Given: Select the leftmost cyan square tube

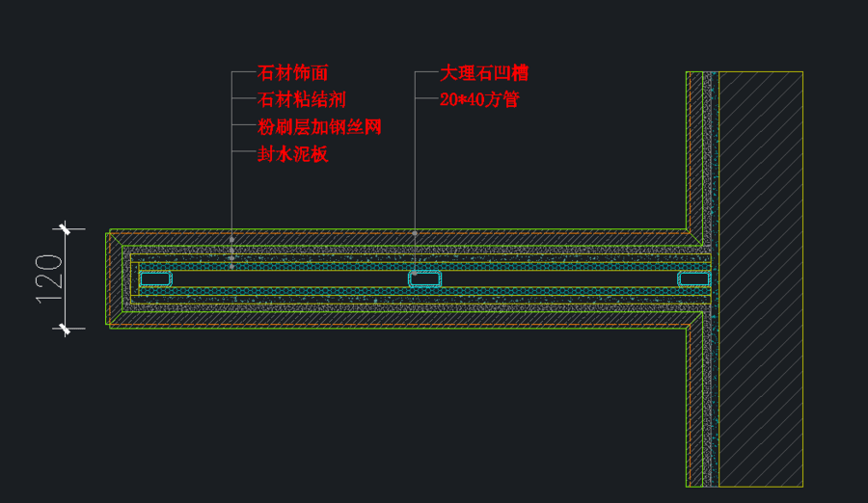Looking at the screenshot, I should pyautogui.click(x=155, y=278).
